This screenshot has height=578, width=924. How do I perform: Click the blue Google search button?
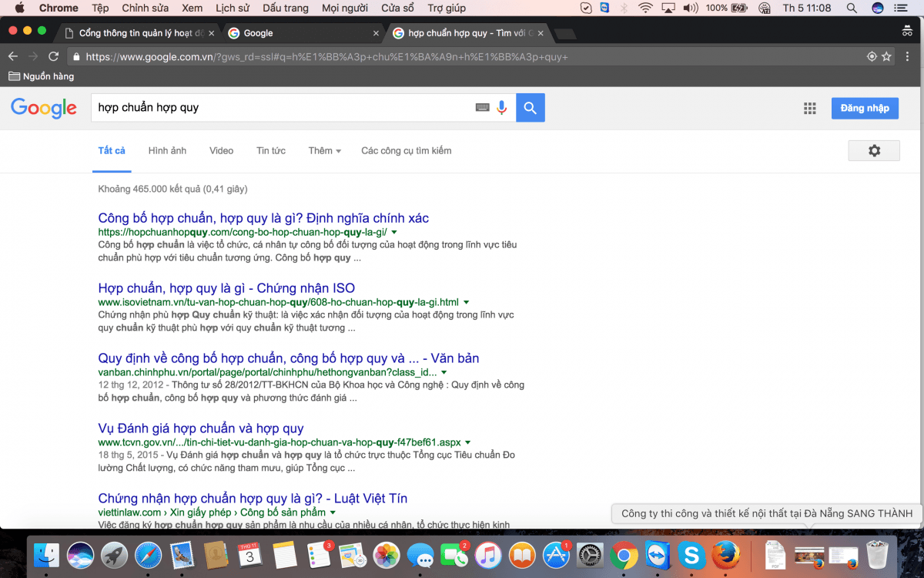[531, 108]
